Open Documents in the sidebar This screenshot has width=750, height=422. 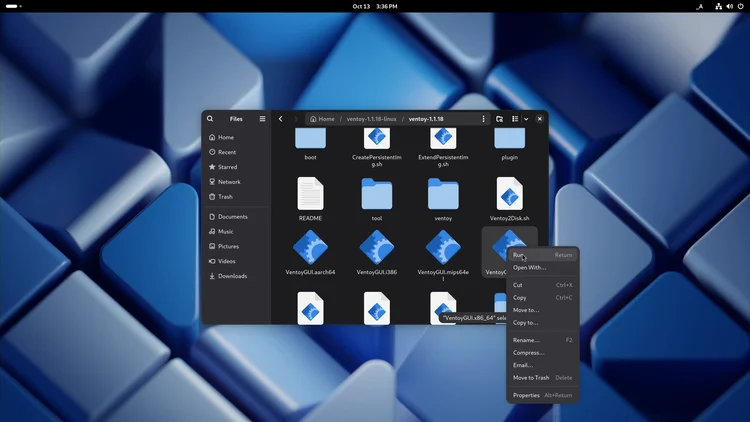coord(236,217)
